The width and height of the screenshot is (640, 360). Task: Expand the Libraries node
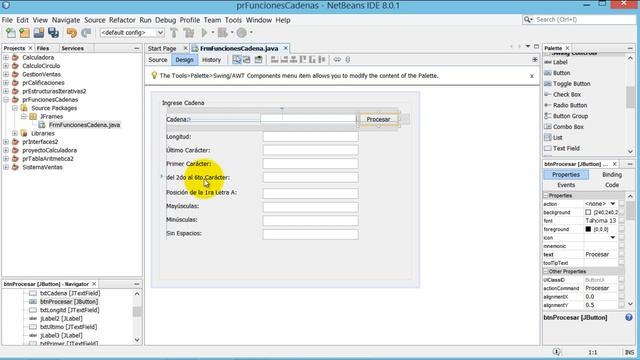[15, 133]
